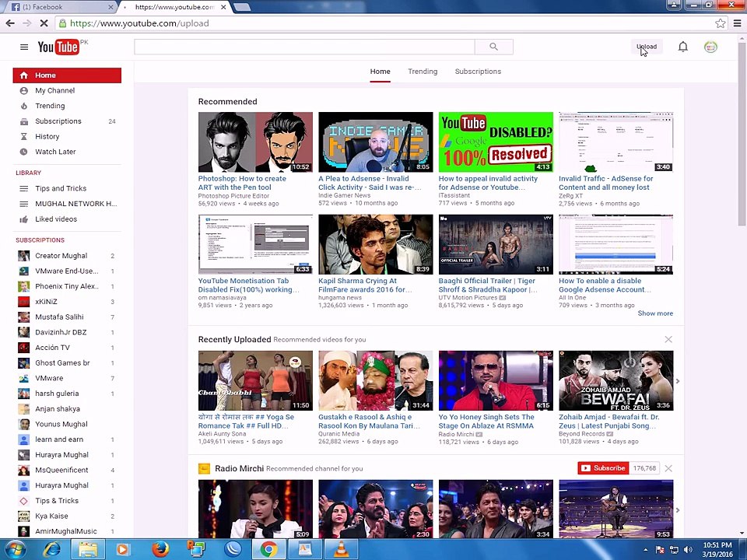Screen dimensions: 747x560
Task: Open Firefox from the taskbar
Action: pos(160,550)
